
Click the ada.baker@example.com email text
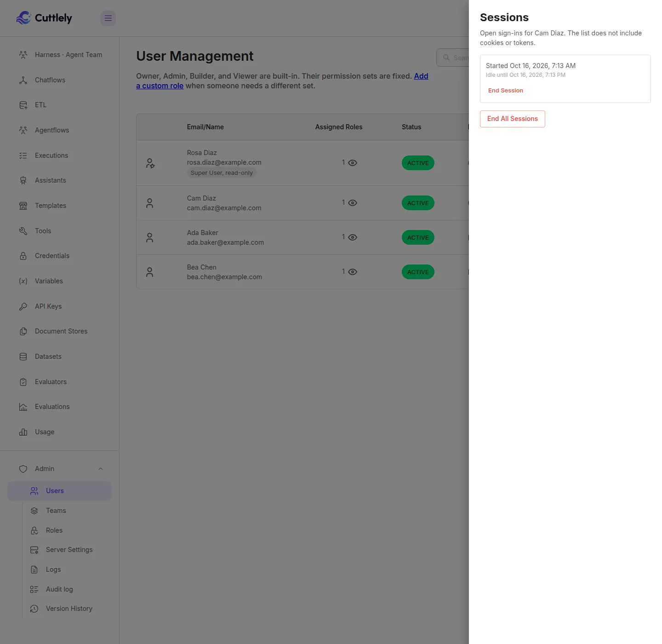[225, 242]
